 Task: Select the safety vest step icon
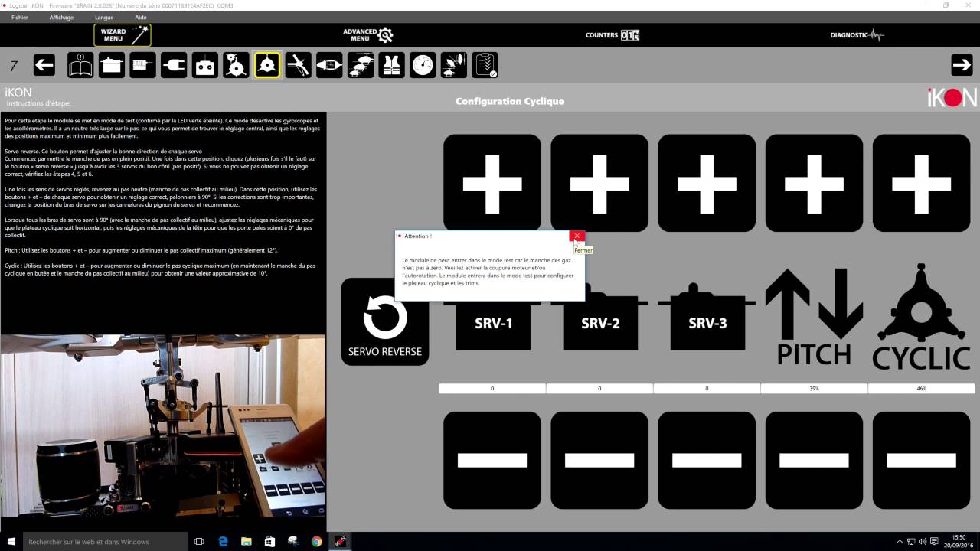(391, 66)
